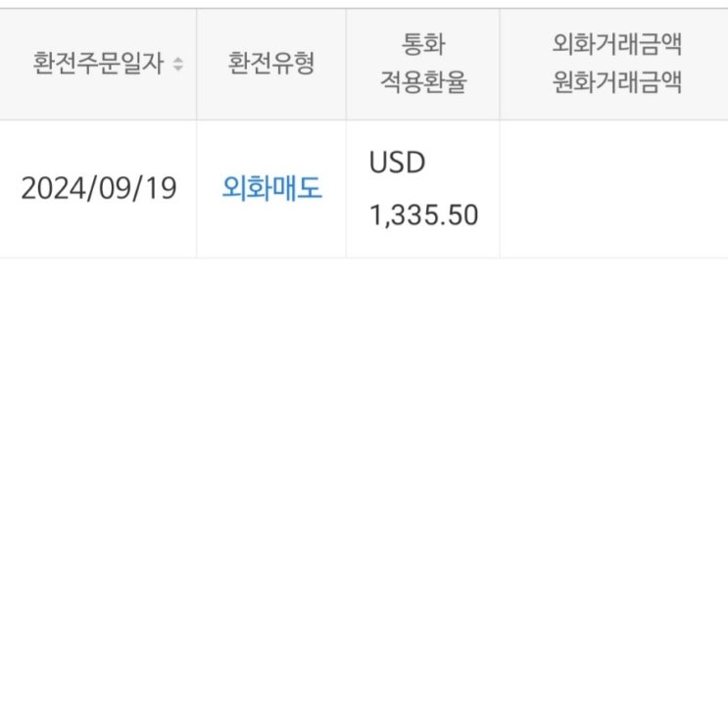Click the divider between 환전유형 and 통화 headers
This screenshot has height=714, width=728.
tap(346, 65)
